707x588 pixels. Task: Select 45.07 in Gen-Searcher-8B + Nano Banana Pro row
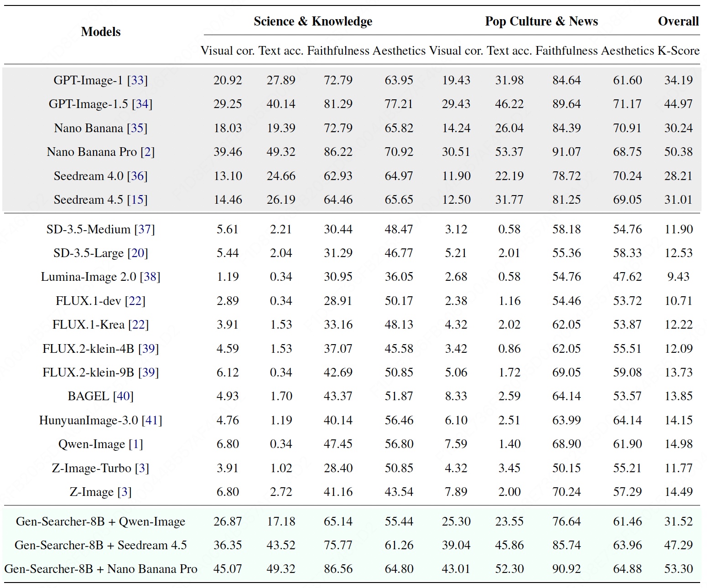[228, 569]
